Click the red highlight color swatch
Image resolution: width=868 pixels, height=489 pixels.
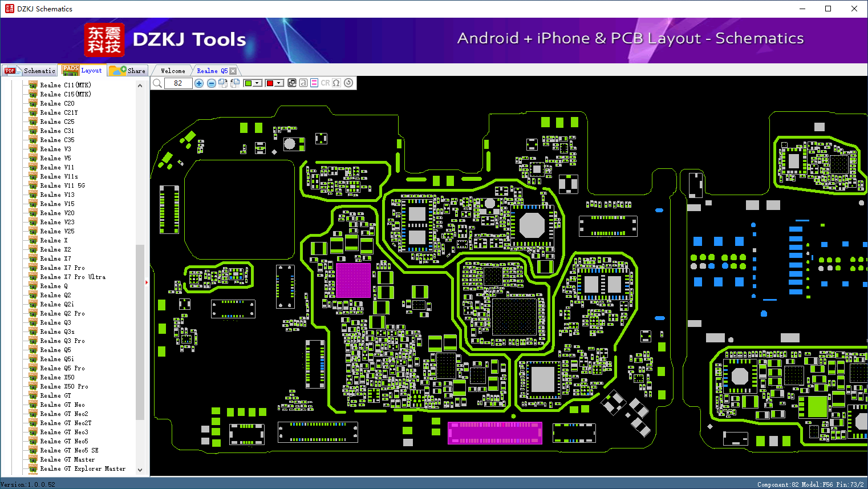pyautogui.click(x=270, y=83)
